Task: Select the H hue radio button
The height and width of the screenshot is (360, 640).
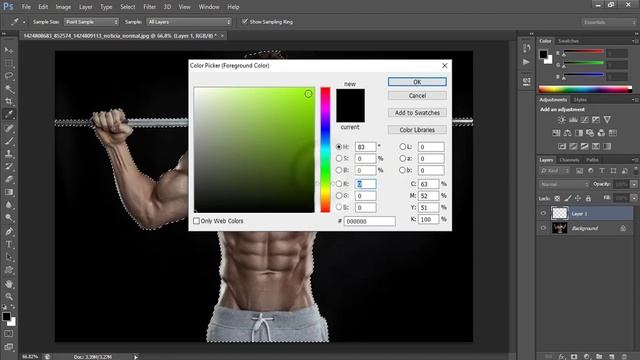Action: (339, 147)
